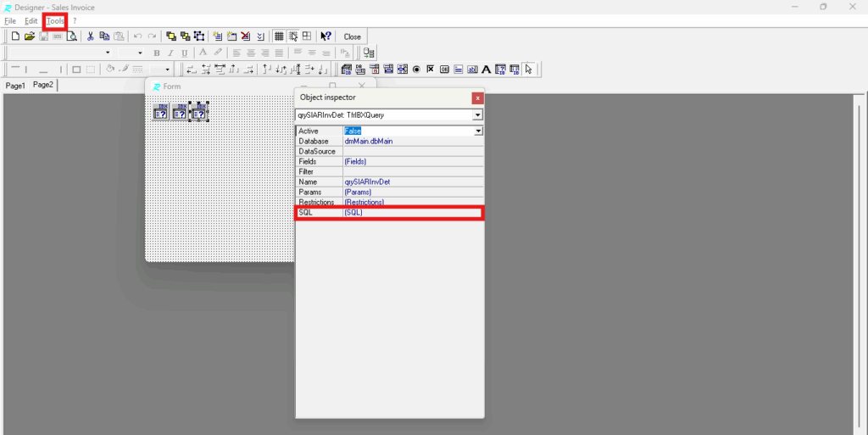868x435 pixels.
Task: Select the checkbox control in palette
Action: (x=430, y=70)
